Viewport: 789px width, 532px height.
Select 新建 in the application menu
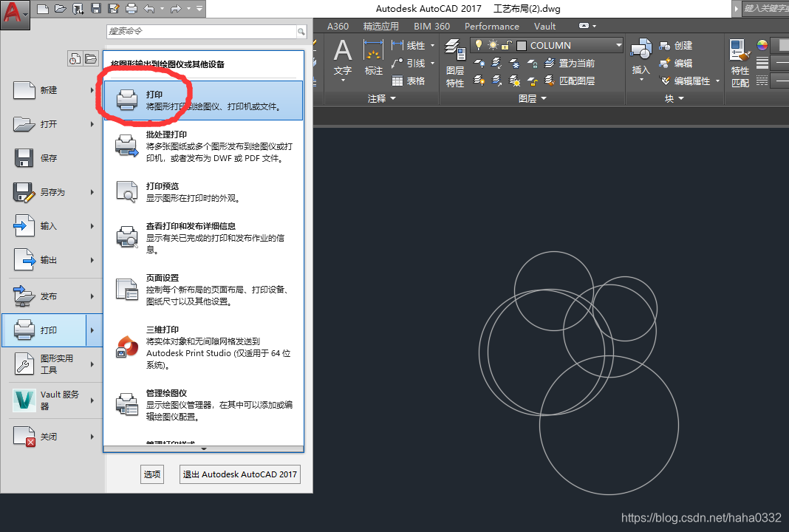coord(53,90)
